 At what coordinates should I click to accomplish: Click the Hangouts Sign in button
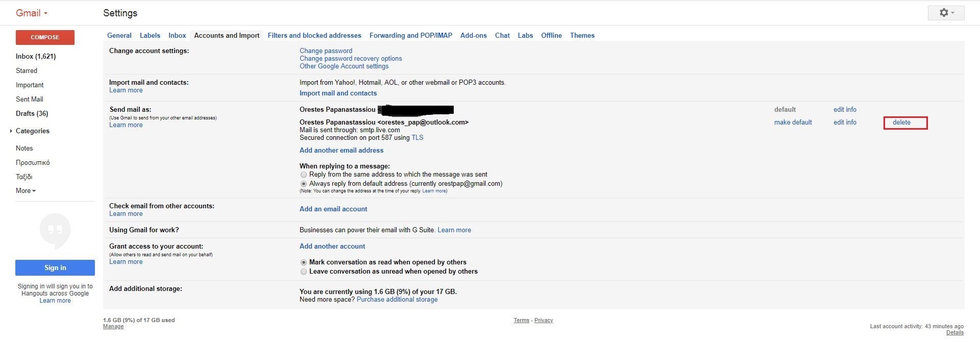[55, 267]
